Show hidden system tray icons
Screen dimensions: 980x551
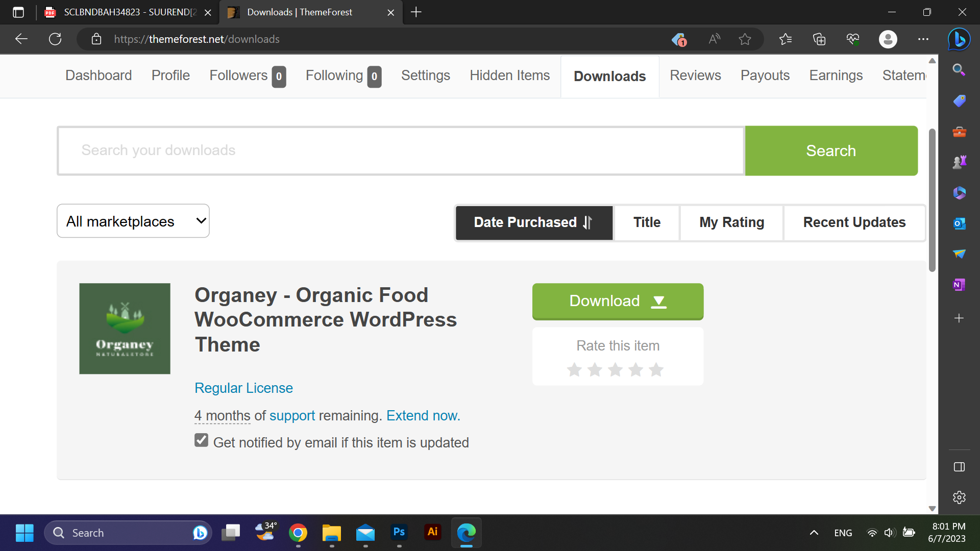(814, 533)
